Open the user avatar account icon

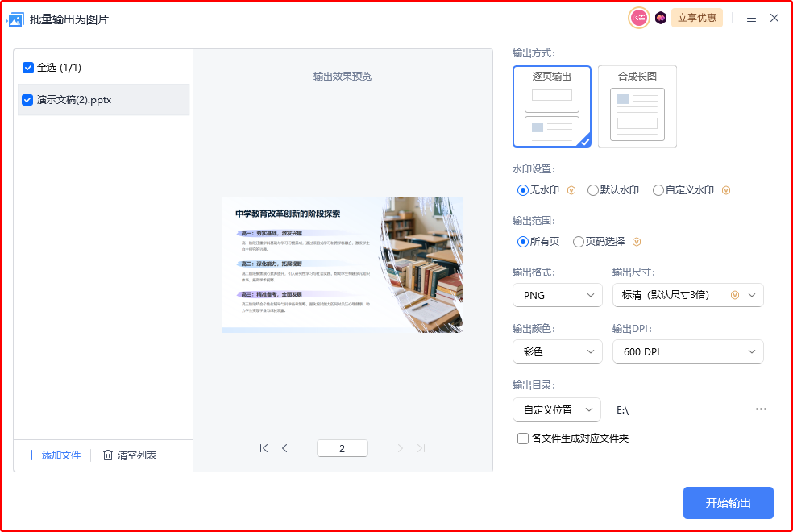click(x=638, y=17)
